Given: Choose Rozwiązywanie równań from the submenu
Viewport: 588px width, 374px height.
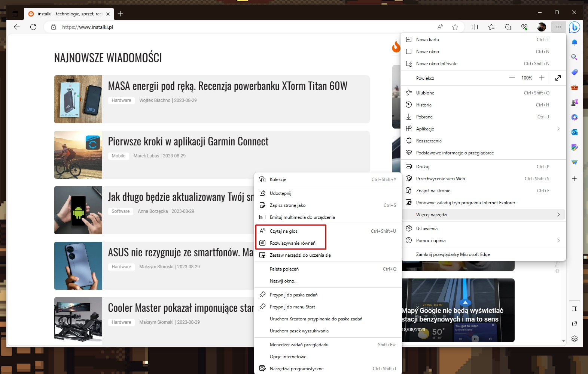Looking at the screenshot, I should [292, 243].
